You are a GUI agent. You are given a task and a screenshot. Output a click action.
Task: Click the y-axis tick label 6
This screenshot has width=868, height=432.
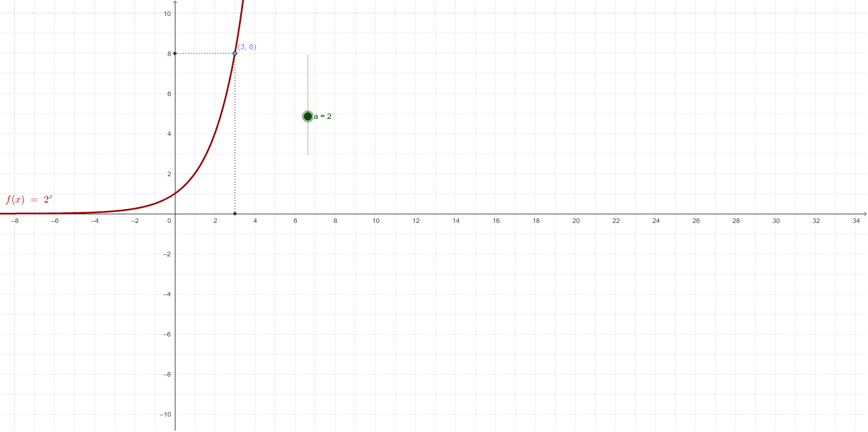(x=169, y=94)
